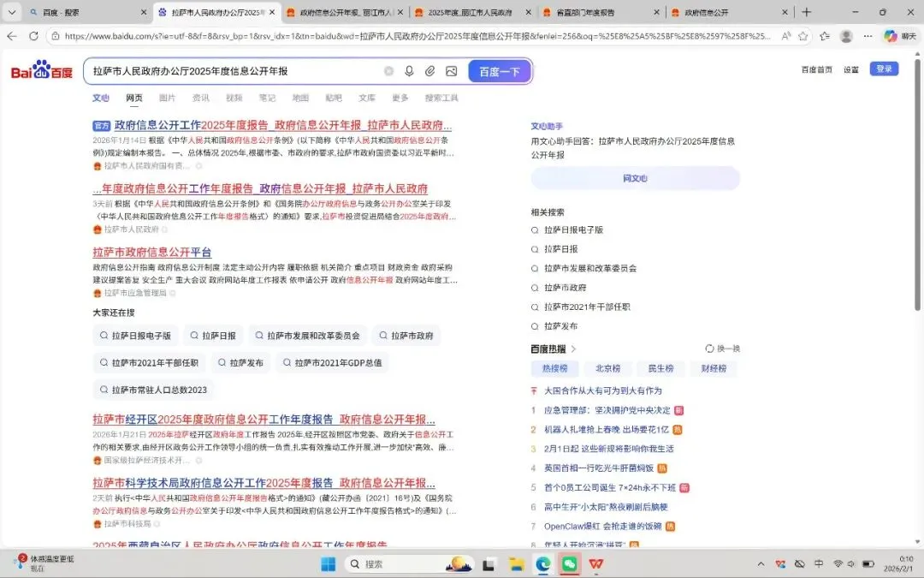Open the browser profile avatar
The height and width of the screenshot is (578, 924).
[x=846, y=36]
